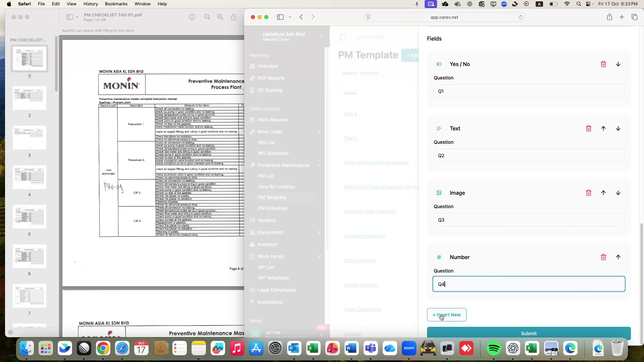Move the Text field down
The image size is (644, 362).
pos(618,128)
